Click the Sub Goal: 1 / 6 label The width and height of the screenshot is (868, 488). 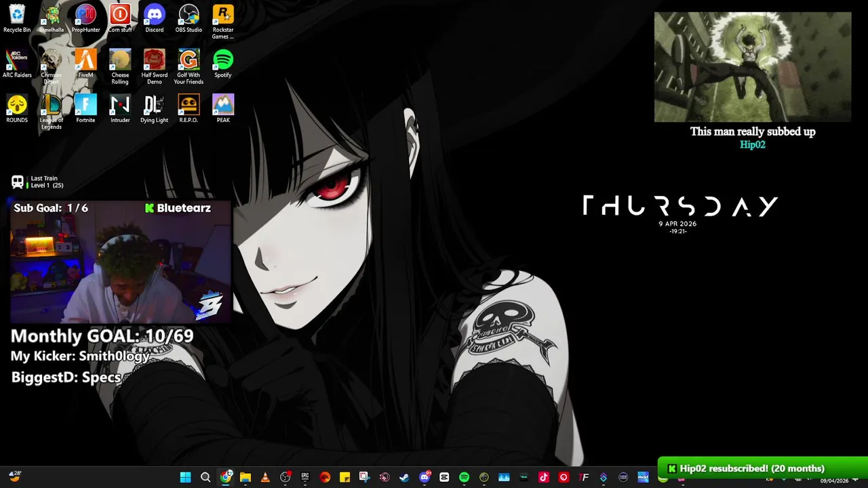click(x=51, y=208)
